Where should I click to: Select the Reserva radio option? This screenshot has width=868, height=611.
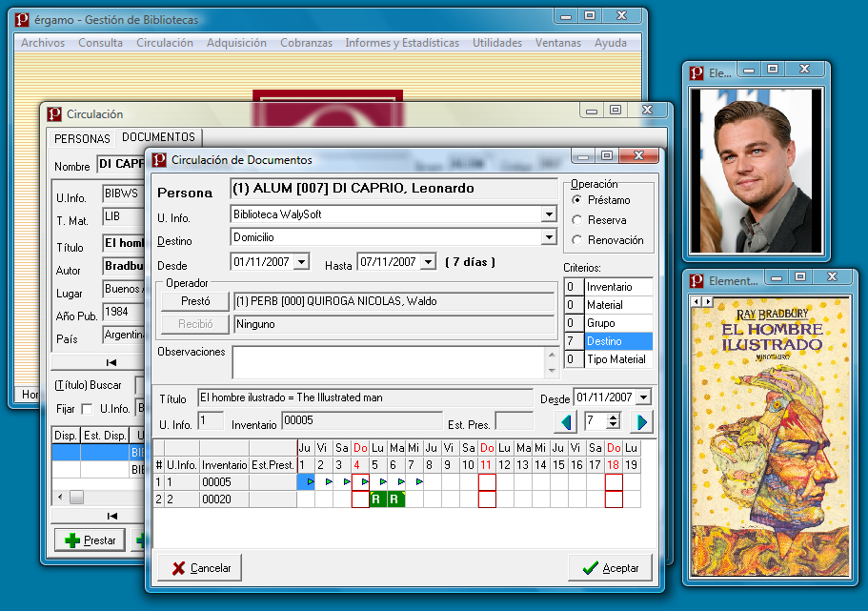click(x=577, y=220)
